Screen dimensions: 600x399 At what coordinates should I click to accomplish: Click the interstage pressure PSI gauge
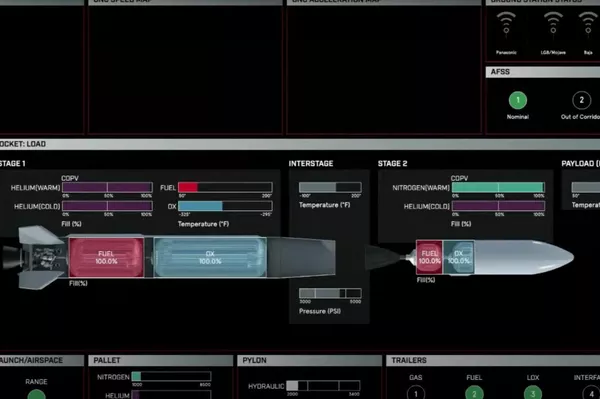[x=330, y=293]
